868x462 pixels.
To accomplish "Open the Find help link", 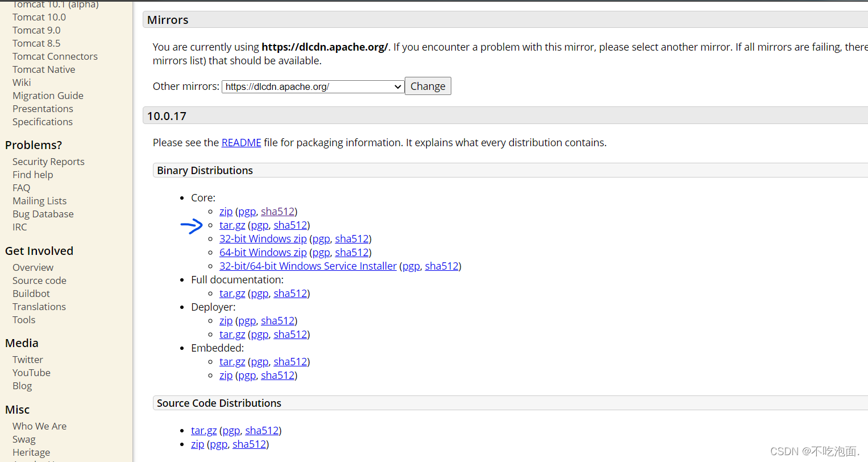I will coord(32,175).
